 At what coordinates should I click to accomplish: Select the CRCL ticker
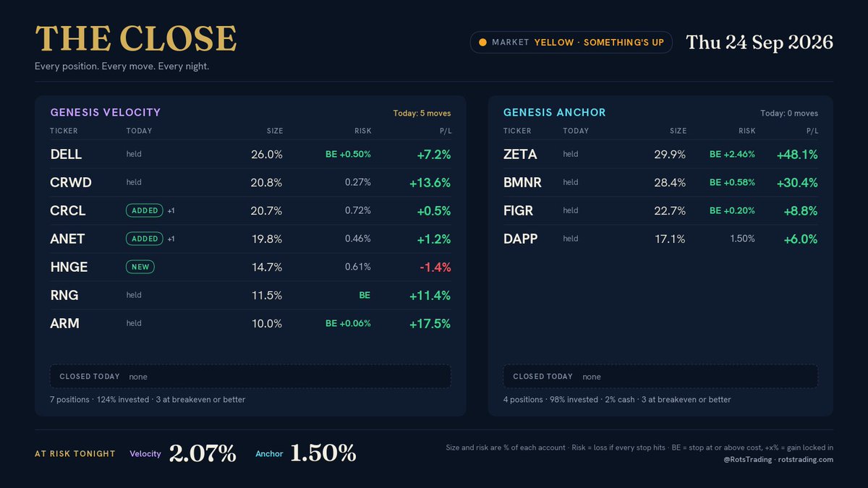68,210
